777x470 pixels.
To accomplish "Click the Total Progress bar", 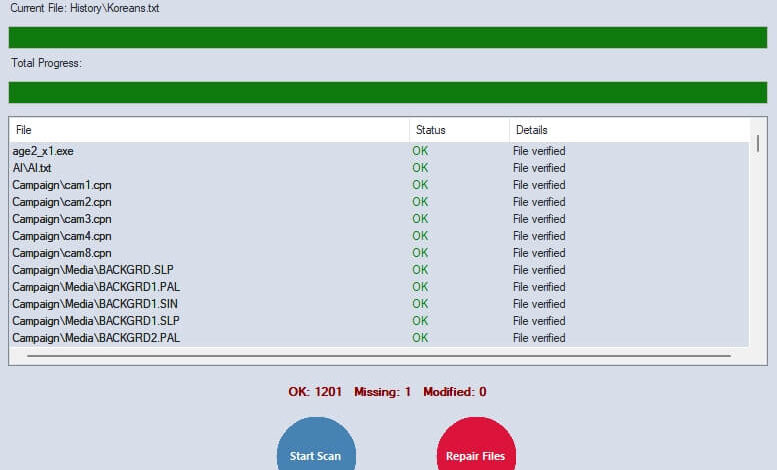I will tap(388, 92).
